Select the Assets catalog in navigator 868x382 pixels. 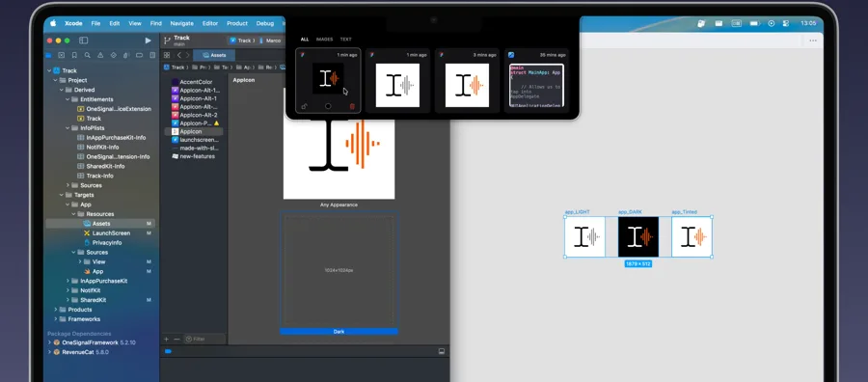[100, 224]
